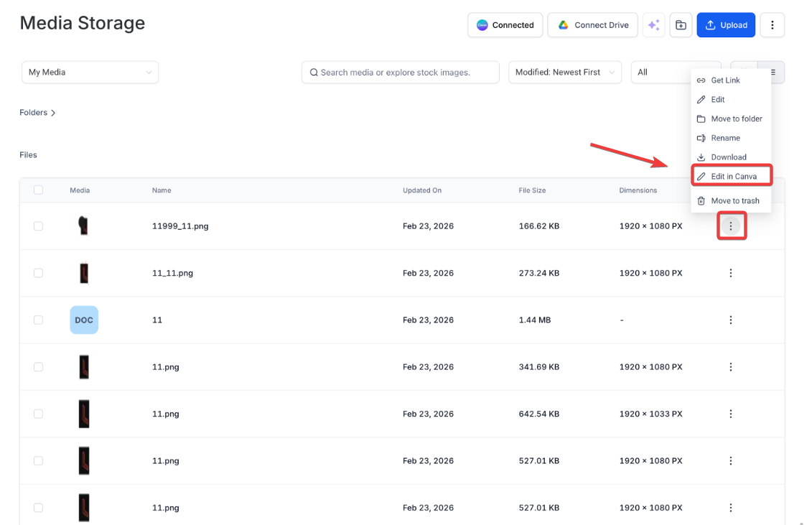Select Move to trash menu option

734,201
